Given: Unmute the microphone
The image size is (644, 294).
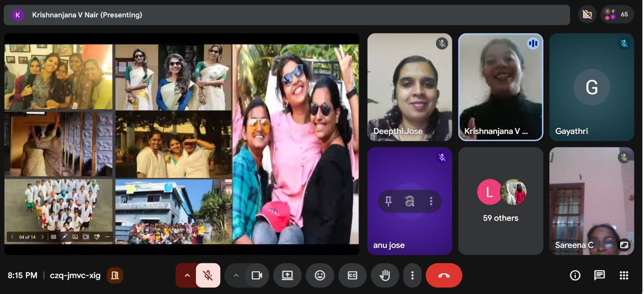Looking at the screenshot, I should (208, 275).
